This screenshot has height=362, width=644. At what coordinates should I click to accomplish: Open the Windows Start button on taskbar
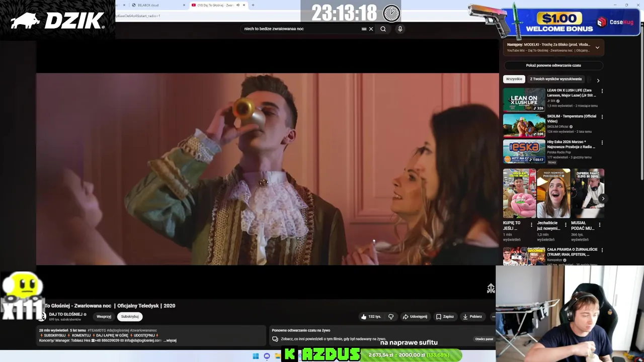coord(256,356)
